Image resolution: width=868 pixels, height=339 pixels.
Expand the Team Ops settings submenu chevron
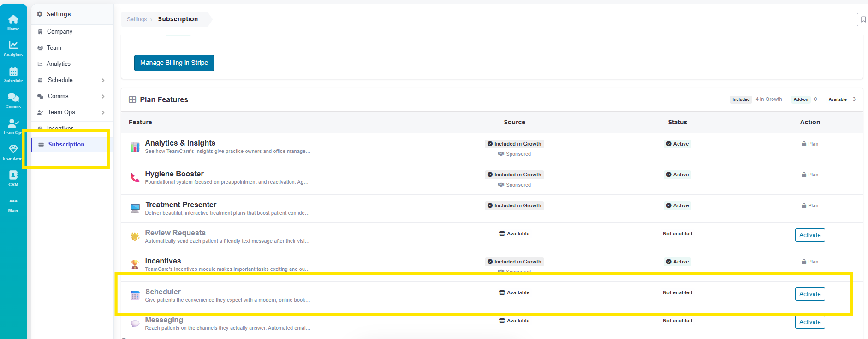pos(103,112)
